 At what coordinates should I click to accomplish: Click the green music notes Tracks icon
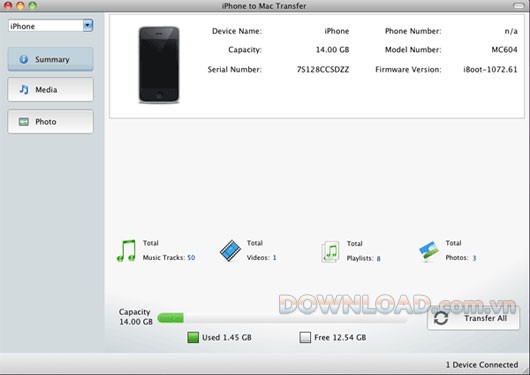[126, 251]
